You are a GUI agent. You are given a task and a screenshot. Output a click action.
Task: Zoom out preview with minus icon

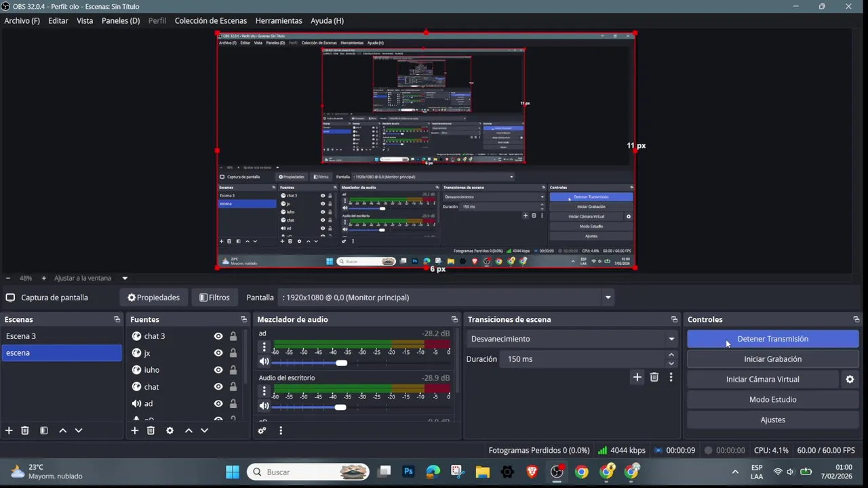(8, 278)
